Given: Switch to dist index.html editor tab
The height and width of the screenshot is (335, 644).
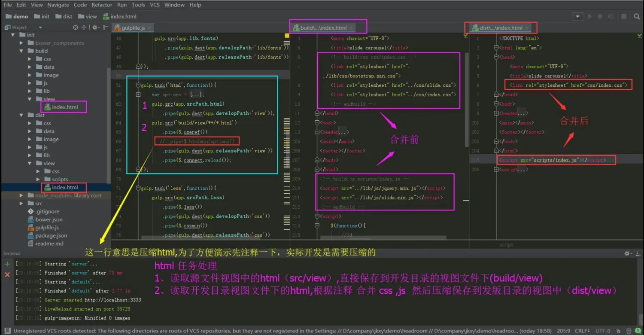Looking at the screenshot, I should pos(501,28).
